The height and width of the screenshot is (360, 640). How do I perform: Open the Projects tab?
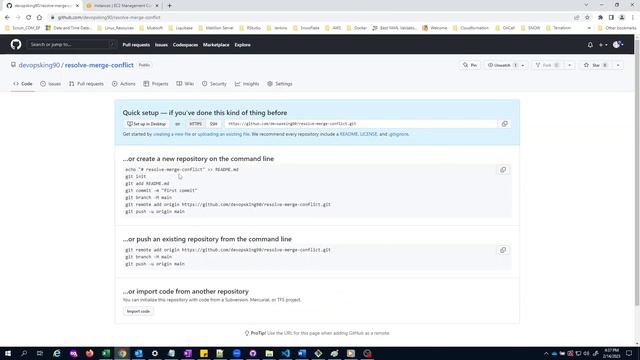(x=156, y=84)
